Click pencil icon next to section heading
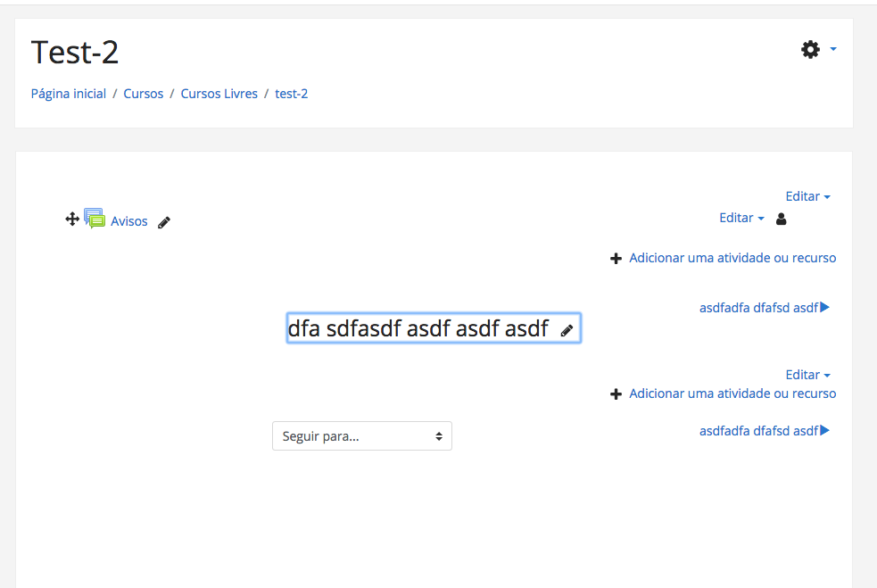877x588 pixels. click(567, 331)
